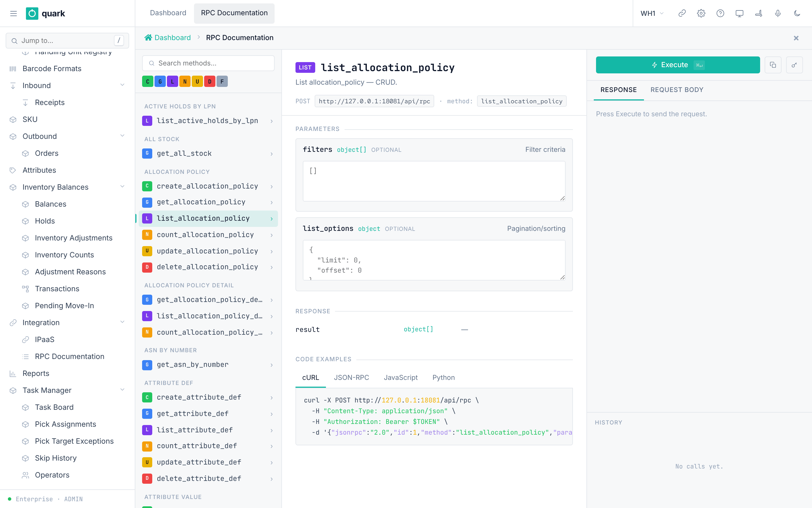Open the help question-mark icon
Image resolution: width=812 pixels, height=508 pixels.
click(720, 14)
